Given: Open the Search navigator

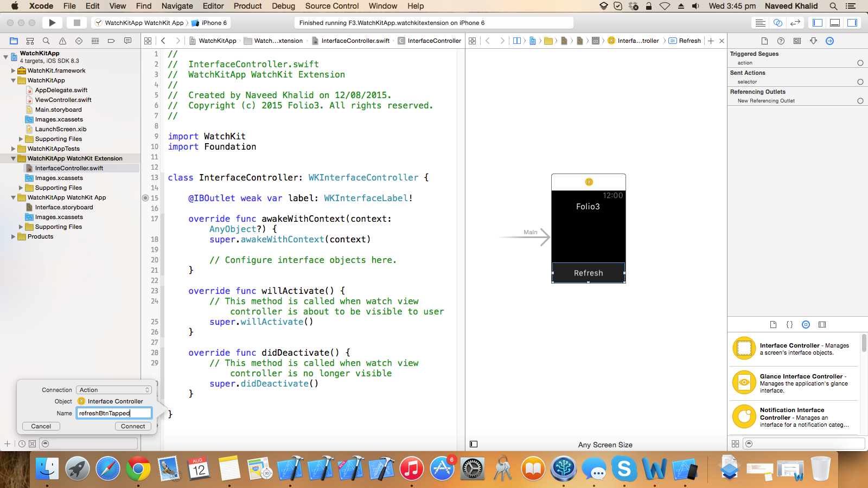Looking at the screenshot, I should pyautogui.click(x=46, y=41).
